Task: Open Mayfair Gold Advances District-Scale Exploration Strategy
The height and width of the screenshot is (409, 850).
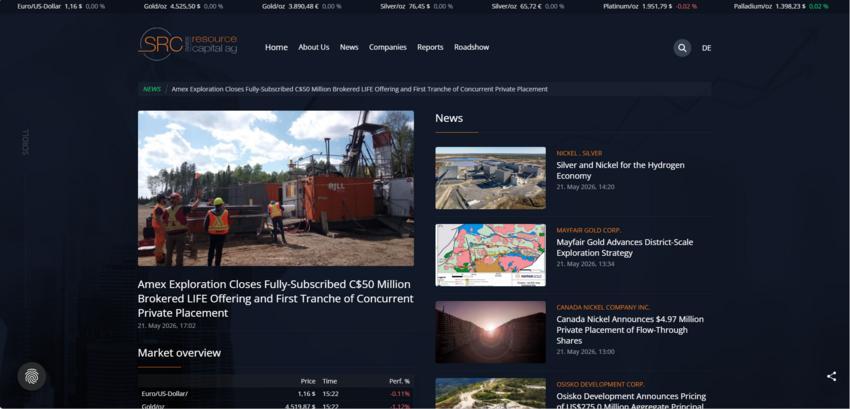Action: pyautogui.click(x=624, y=247)
